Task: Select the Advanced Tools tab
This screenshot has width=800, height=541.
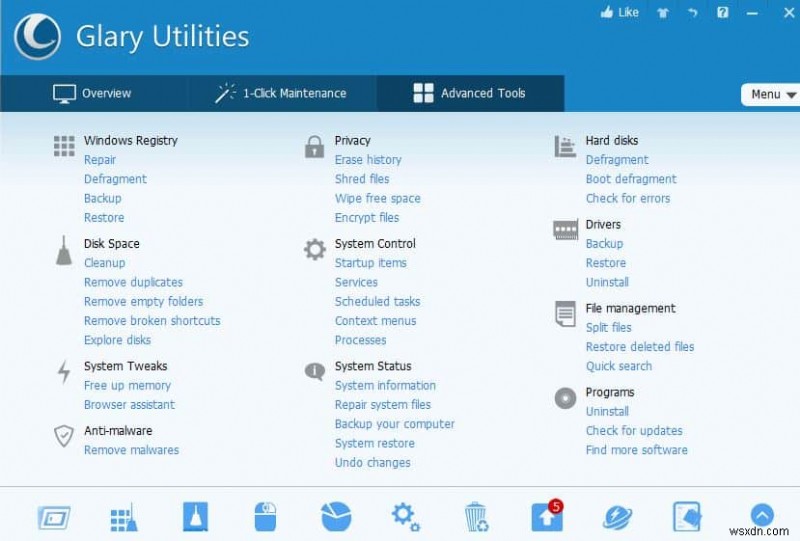Action: 470,93
